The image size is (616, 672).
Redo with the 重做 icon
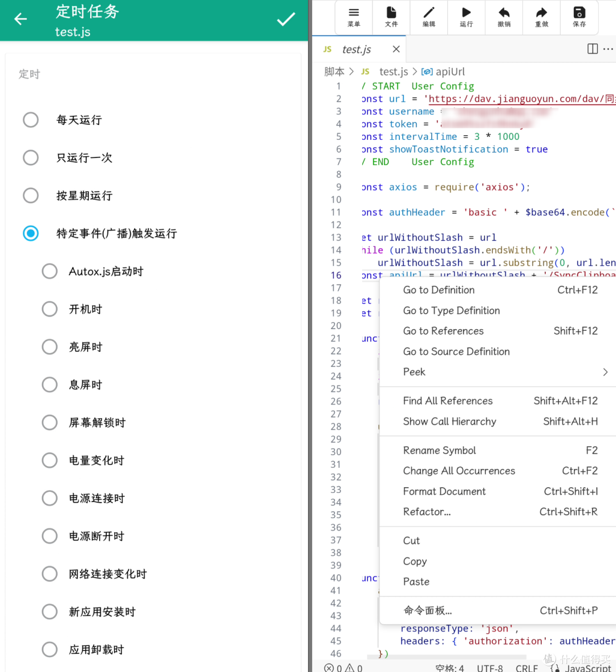542,17
